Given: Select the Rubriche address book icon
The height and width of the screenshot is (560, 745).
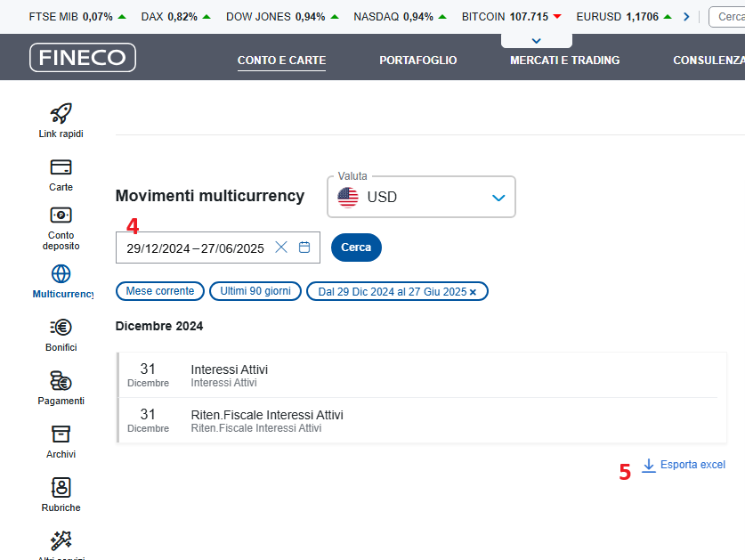Looking at the screenshot, I should click(x=61, y=488).
